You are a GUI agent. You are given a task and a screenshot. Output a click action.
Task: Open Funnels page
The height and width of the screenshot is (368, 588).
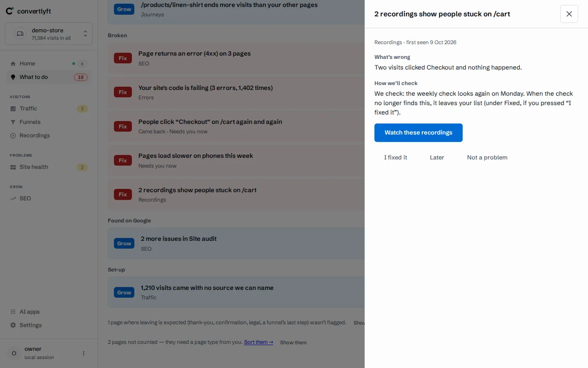(x=49, y=122)
